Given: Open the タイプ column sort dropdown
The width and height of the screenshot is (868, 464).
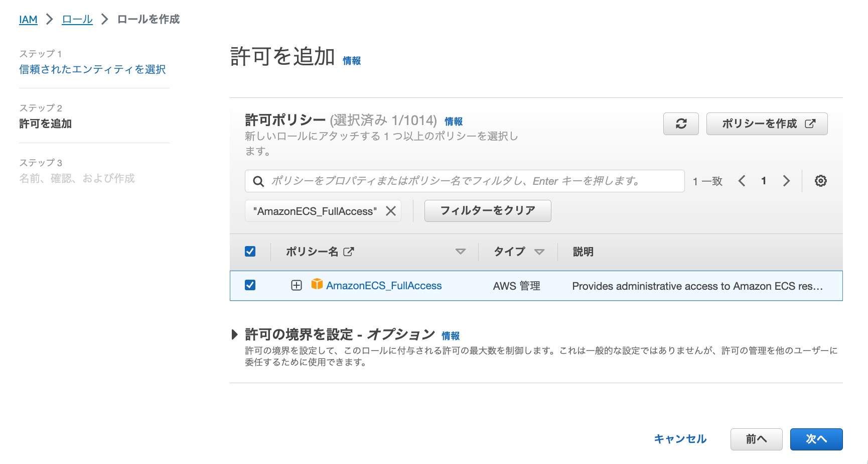Looking at the screenshot, I should (x=539, y=251).
